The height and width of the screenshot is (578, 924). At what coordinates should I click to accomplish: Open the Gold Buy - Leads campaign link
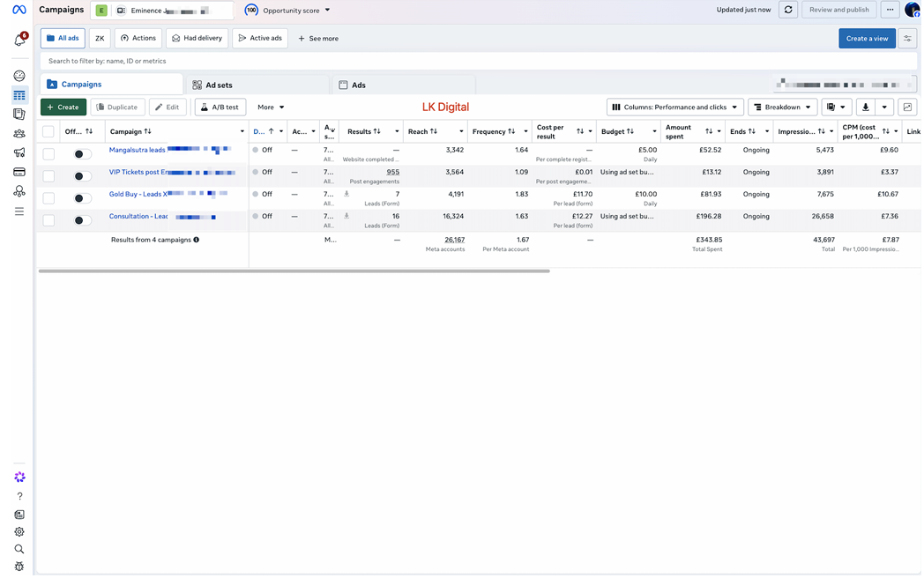[x=138, y=194]
